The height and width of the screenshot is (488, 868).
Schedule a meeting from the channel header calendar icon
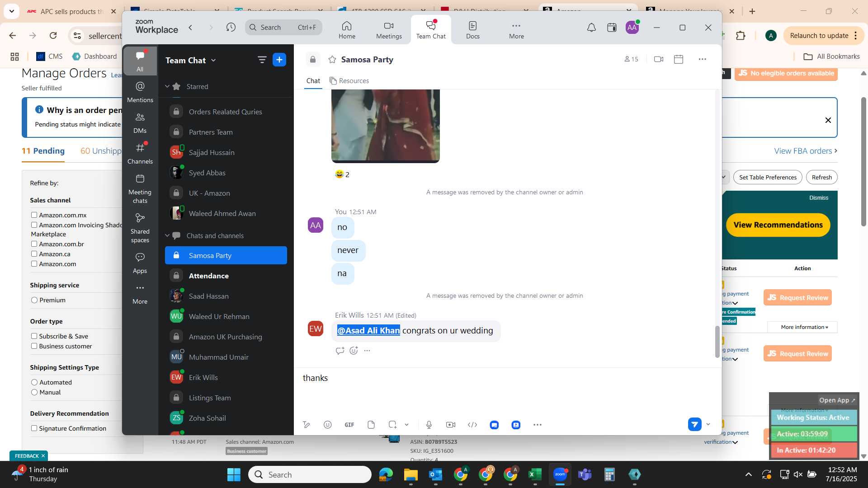point(679,59)
